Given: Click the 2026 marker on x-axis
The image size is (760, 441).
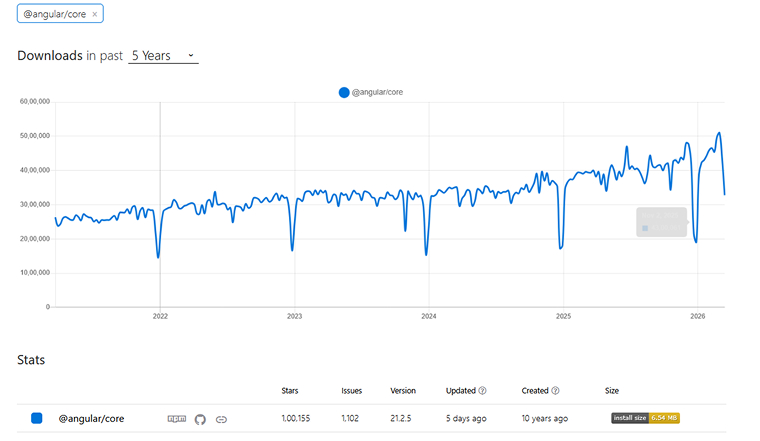Looking at the screenshot, I should pos(697,316).
